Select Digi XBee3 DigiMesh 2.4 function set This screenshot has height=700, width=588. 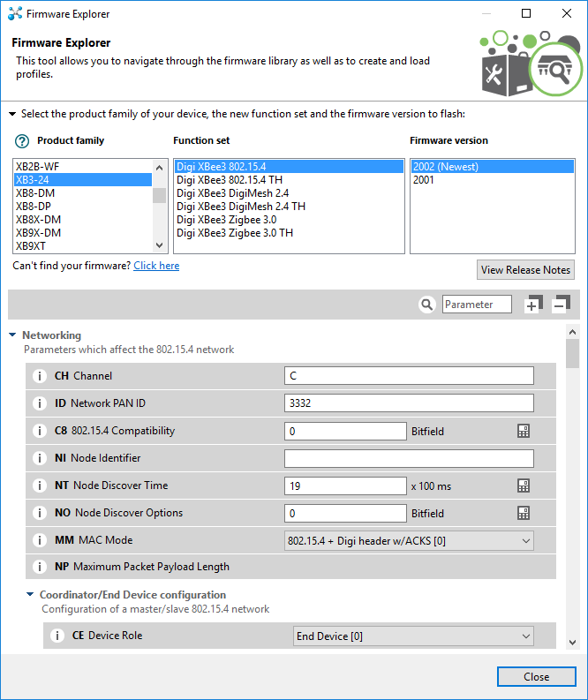click(289, 193)
